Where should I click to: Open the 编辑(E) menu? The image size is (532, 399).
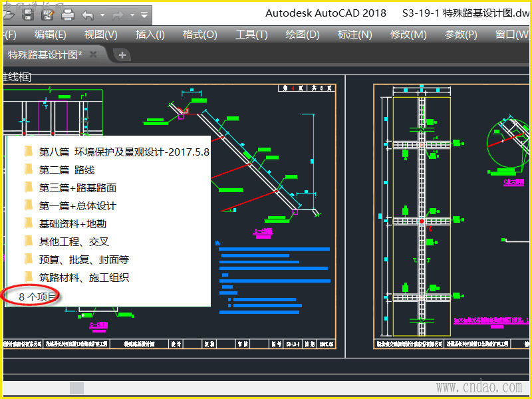51,35
